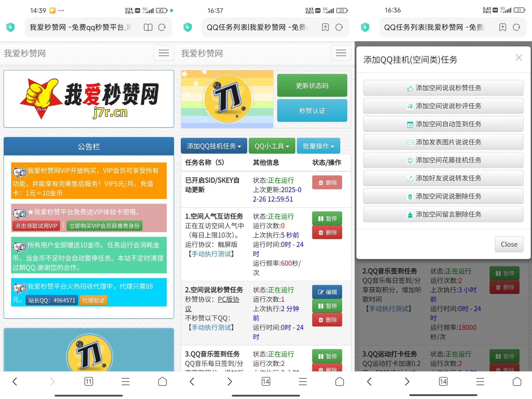Screen dimensions: 532x399
Task: Tap the shield icon in left phone browser
Action: pyautogui.click(x=10, y=27)
